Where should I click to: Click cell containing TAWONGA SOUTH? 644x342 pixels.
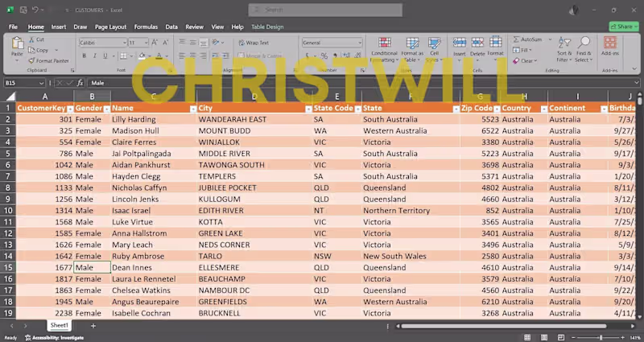[x=254, y=165]
